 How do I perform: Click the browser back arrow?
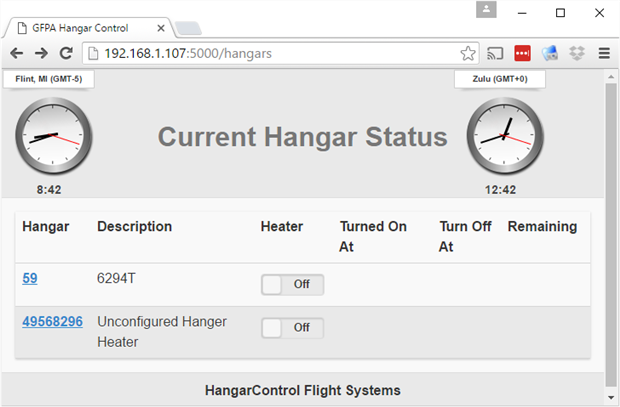(x=17, y=53)
